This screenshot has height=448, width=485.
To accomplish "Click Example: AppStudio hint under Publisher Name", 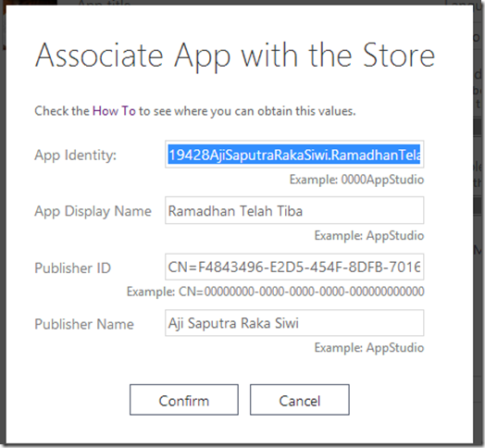I will point(369,348).
